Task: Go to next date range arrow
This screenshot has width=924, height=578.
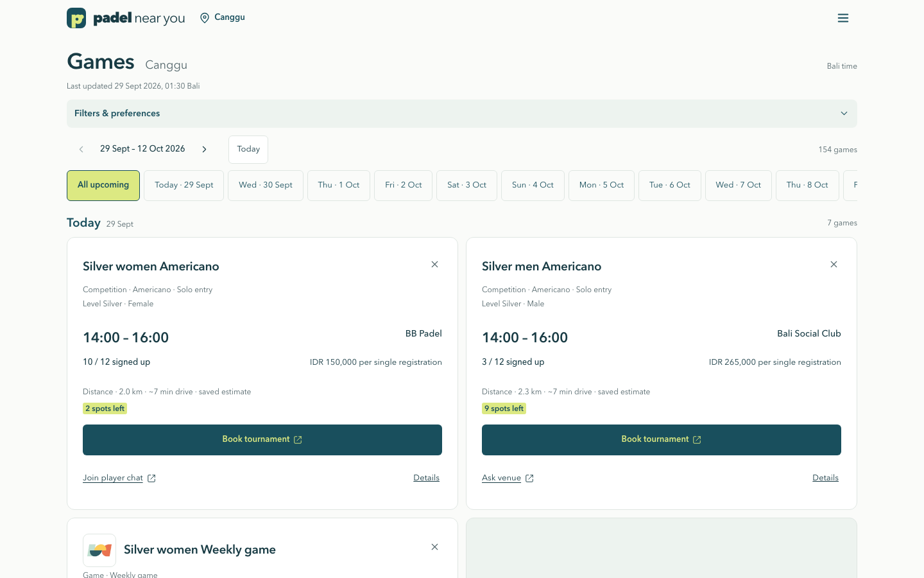Action: [x=205, y=149]
